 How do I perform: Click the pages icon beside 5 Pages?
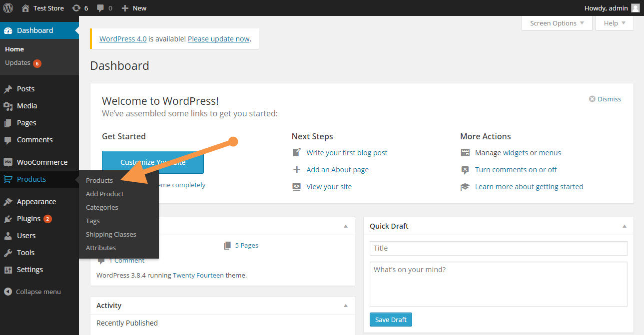[228, 245]
